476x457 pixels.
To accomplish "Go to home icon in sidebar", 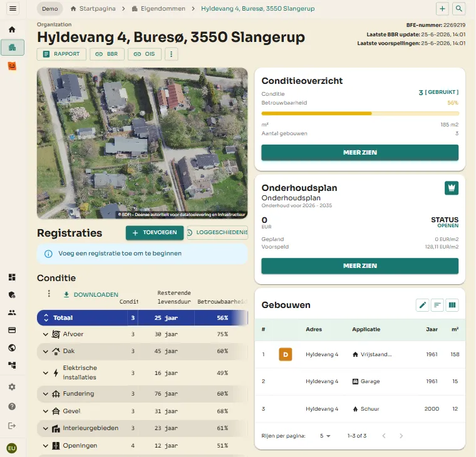I will (x=12, y=29).
